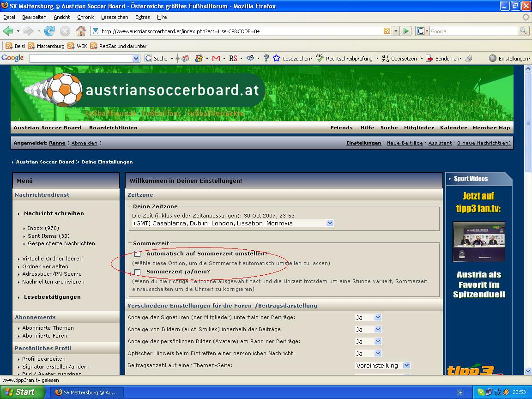
Task: Open the address bar history dropdown arrow
Action: coord(396,31)
